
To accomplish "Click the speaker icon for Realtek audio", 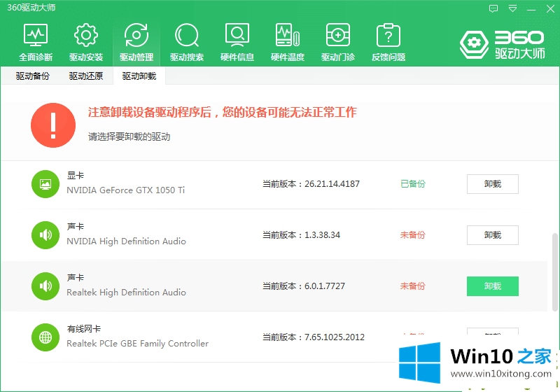I will pyautogui.click(x=45, y=286).
